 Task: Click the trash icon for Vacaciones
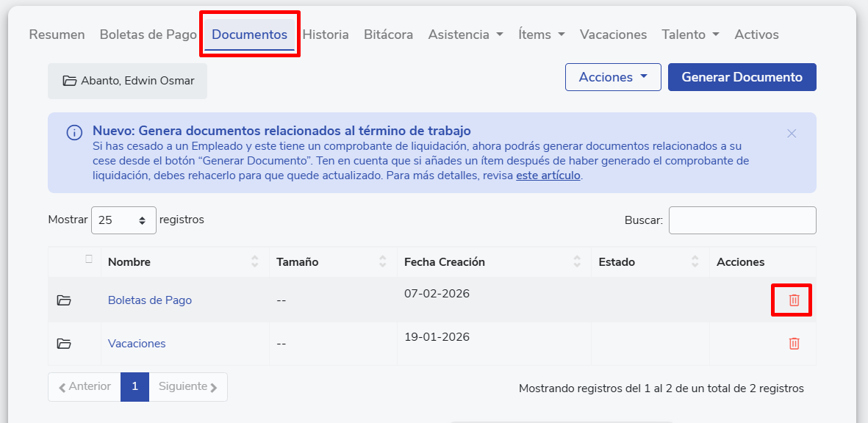click(794, 344)
